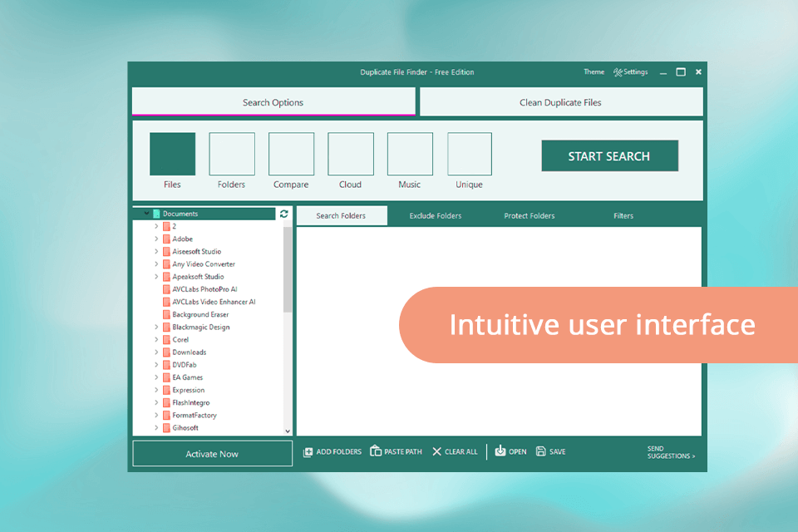Open Settings with the wrench icon
798x532 pixels.
[x=618, y=72]
